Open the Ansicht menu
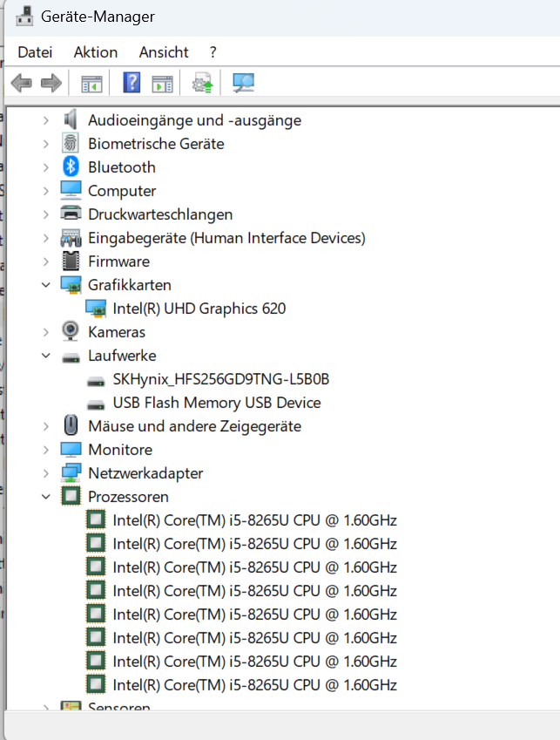This screenshot has width=560, height=740. (164, 52)
